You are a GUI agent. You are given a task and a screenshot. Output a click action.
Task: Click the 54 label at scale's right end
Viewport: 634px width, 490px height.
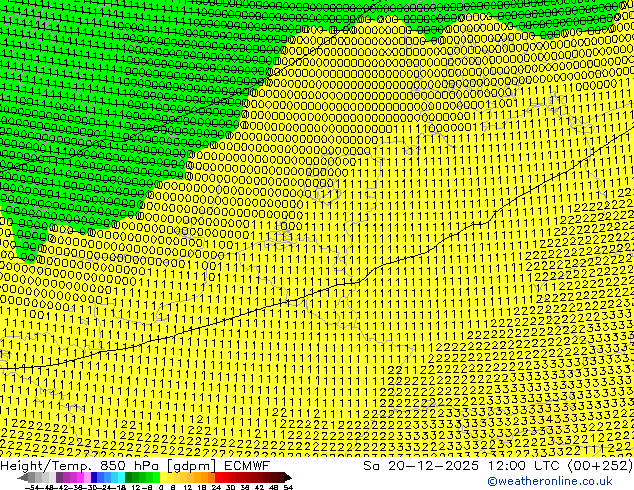tap(288, 486)
